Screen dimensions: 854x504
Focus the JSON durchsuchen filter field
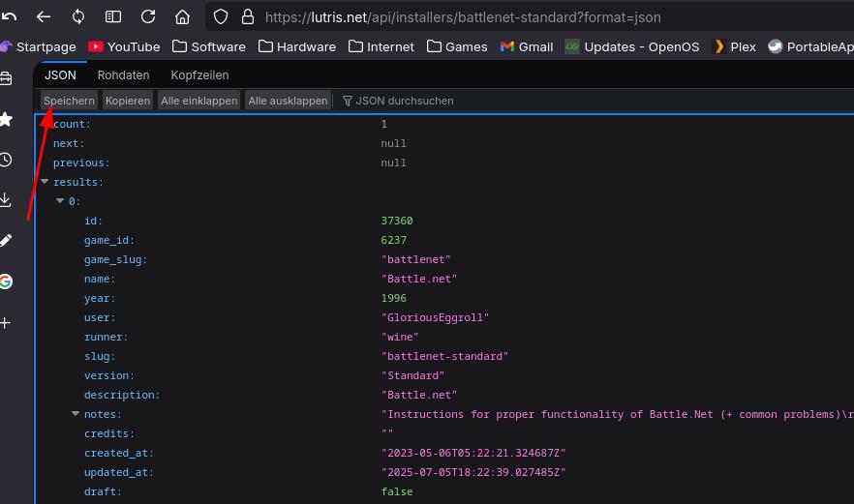point(403,101)
